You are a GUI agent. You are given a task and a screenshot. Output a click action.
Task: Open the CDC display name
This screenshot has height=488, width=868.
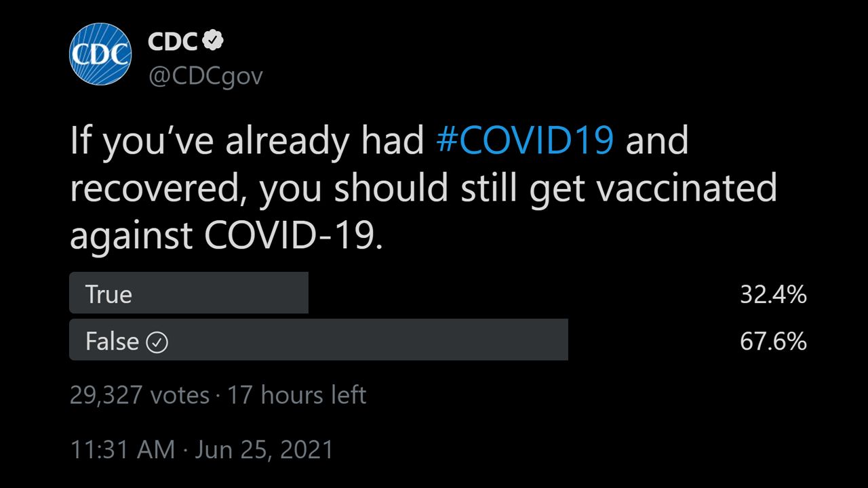[173, 42]
